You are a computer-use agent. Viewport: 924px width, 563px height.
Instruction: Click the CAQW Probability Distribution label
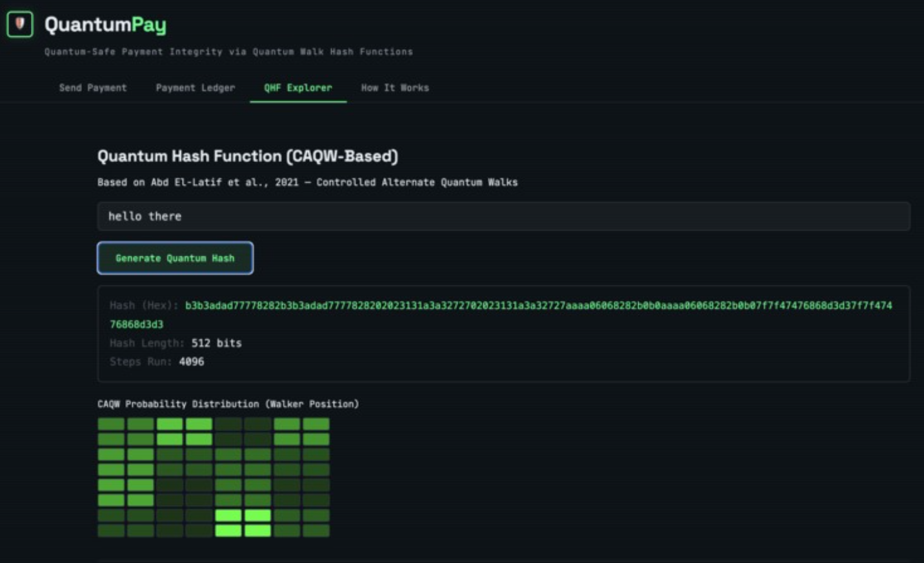[x=228, y=404]
